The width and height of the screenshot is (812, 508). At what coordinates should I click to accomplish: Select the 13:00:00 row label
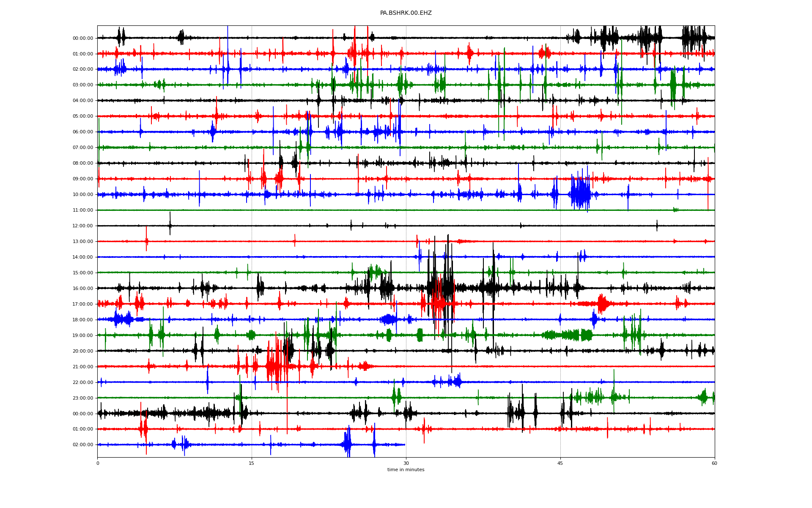click(x=83, y=242)
